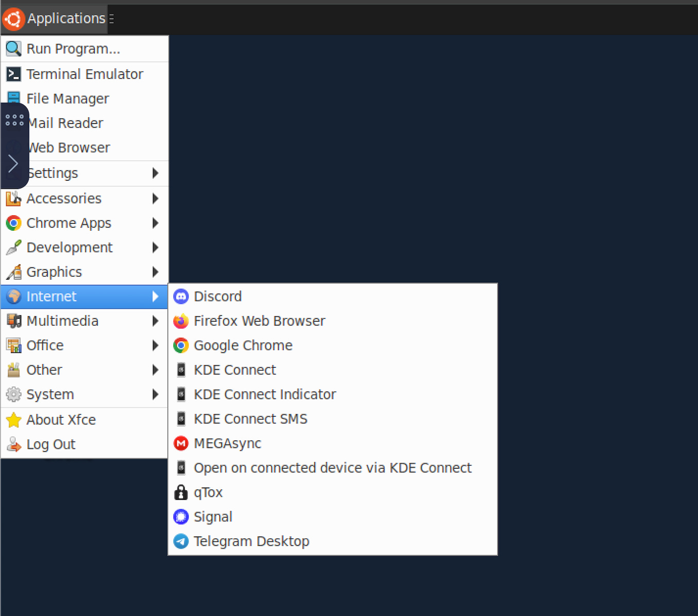The image size is (698, 616).
Task: Click the Internet globe icon
Action: click(13, 297)
